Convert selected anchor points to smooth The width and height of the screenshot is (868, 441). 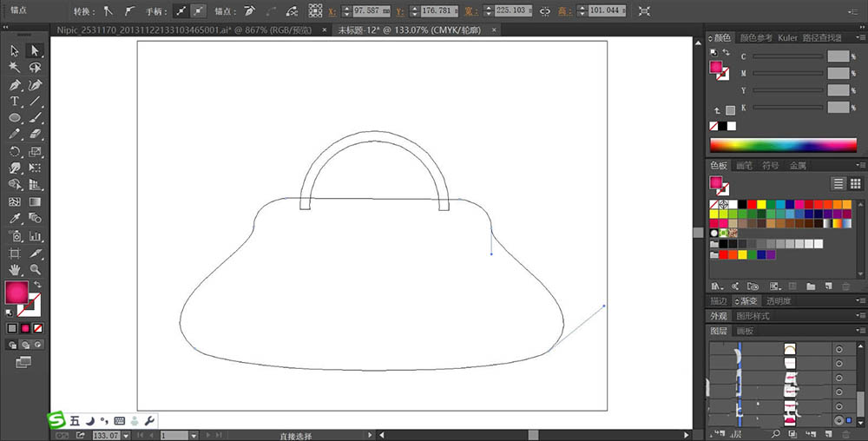click(x=129, y=10)
